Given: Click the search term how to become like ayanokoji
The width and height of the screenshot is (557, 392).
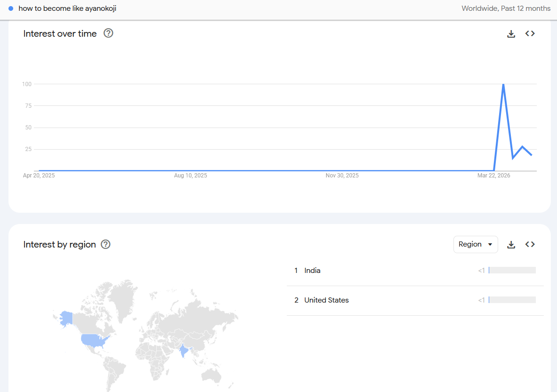Looking at the screenshot, I should 67,8.
